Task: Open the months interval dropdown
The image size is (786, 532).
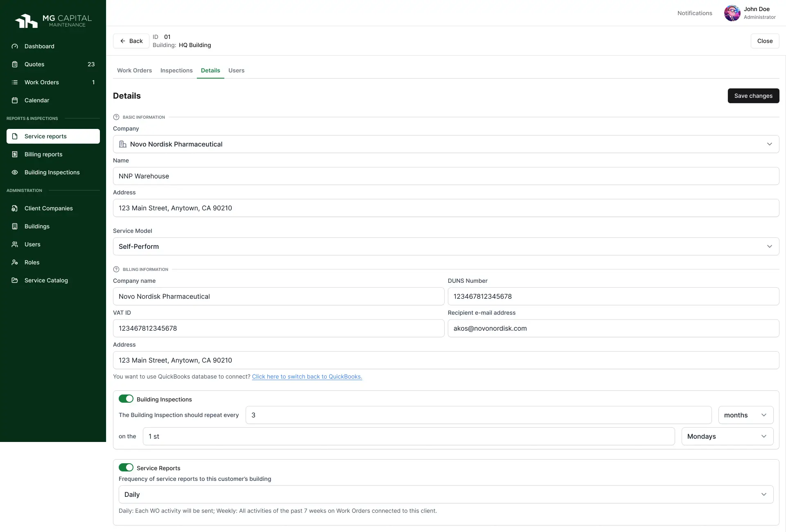Action: click(x=745, y=415)
